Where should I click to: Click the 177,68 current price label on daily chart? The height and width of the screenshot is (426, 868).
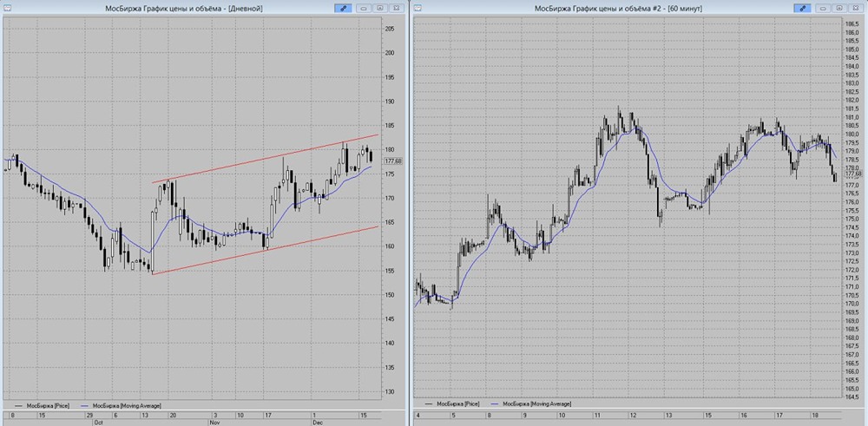coord(392,161)
